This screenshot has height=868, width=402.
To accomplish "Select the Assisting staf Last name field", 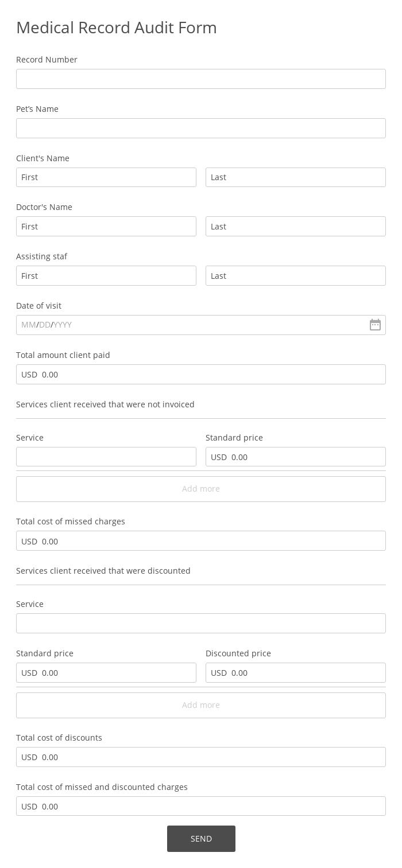I will click(x=296, y=275).
